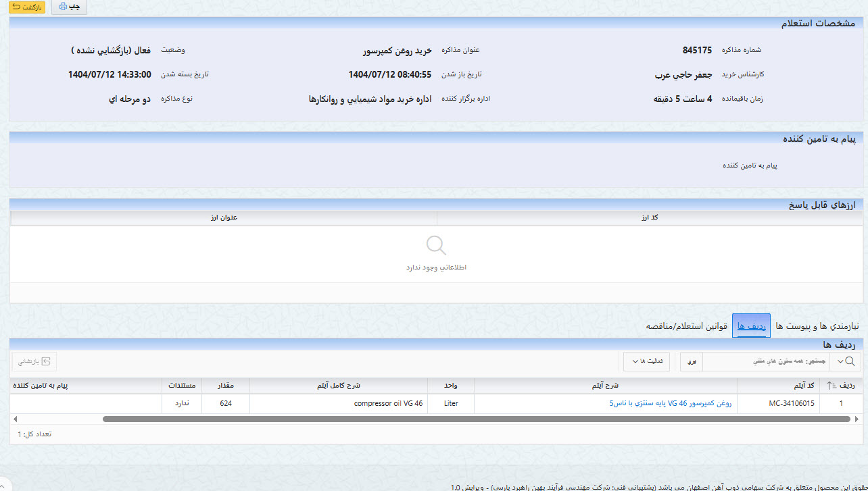Screen dimensions: 868x491
Task: Open the فعالیت ها dropdown
Action: [x=647, y=361]
